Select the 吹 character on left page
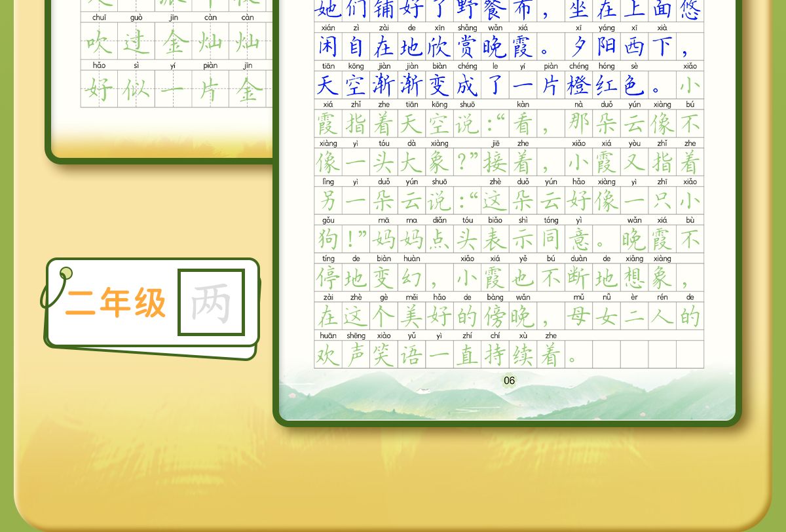 99,41
